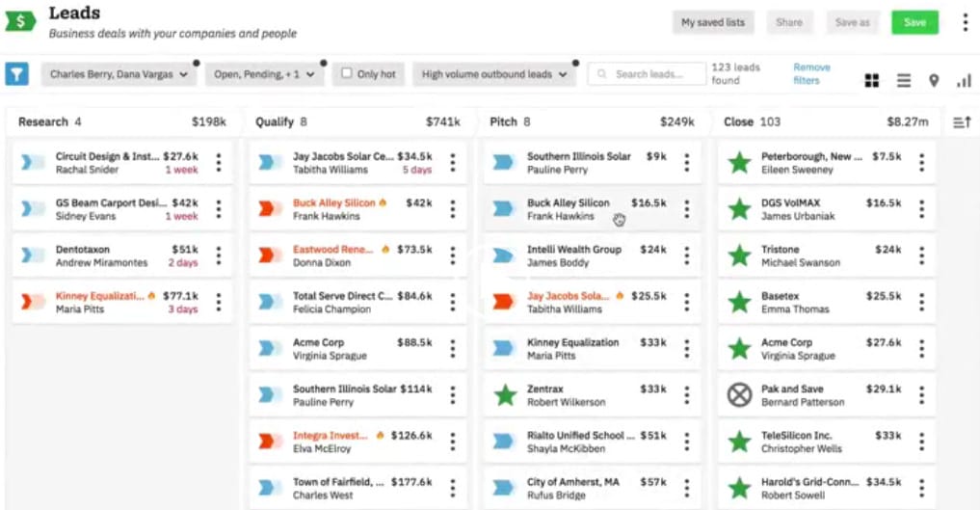980x510 pixels.
Task: Expand the High volume outbound leads dropdown
Action: coord(493,74)
